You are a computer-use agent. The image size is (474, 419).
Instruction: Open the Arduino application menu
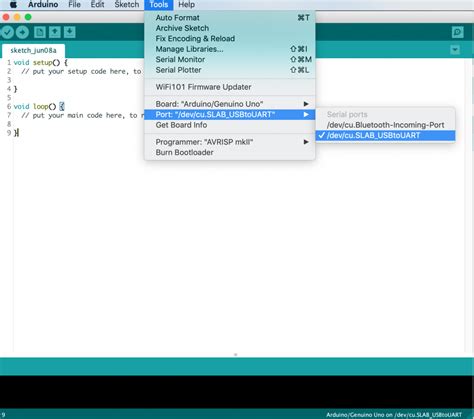click(x=43, y=5)
